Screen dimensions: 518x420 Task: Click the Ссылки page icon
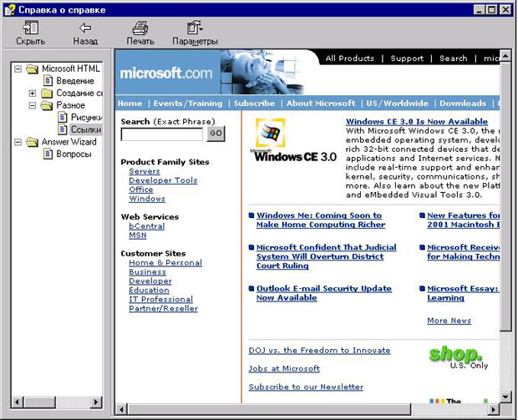click(x=63, y=129)
